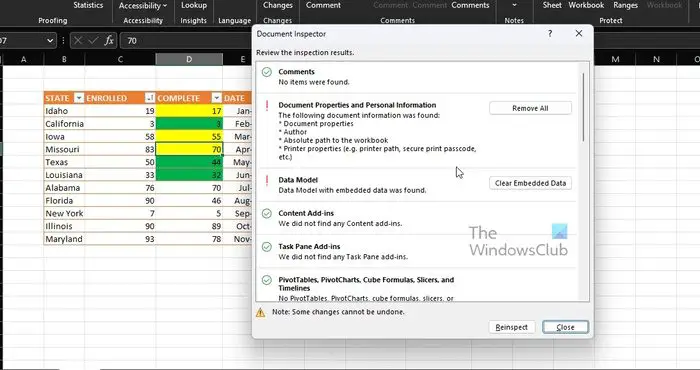Click red exclamation icon beside Document Properties
The width and height of the screenshot is (700, 370).
[x=267, y=105]
